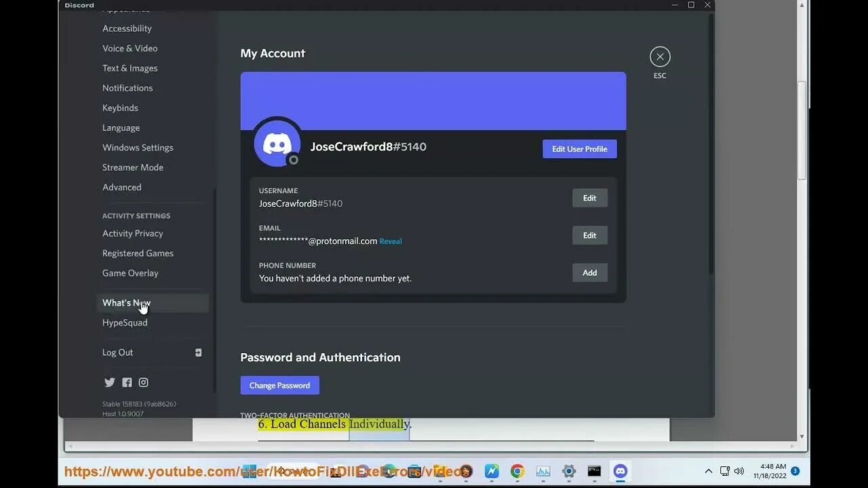Open the Instagram icon link
This screenshot has width=868, height=488.
144,382
